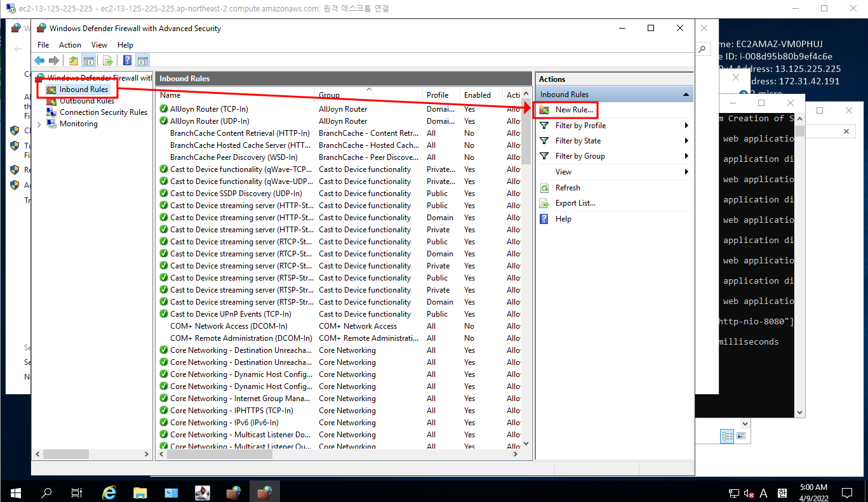Open Filter by Group action
This screenshot has width=868, height=502.
pyautogui.click(x=580, y=156)
